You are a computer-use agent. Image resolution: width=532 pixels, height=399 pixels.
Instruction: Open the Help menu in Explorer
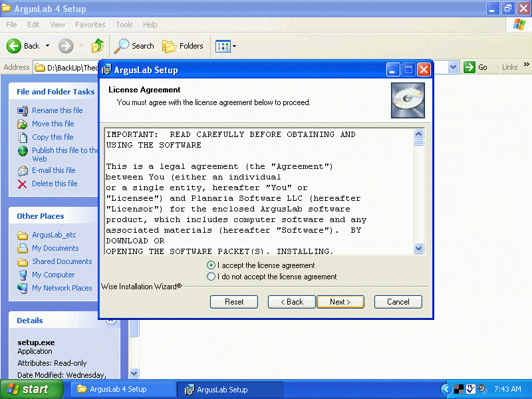tap(150, 25)
